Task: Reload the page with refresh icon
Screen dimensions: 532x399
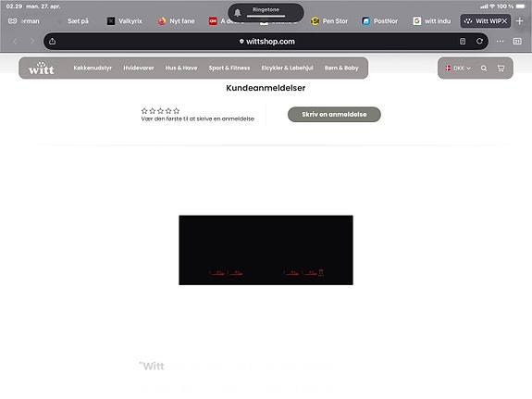Action: coord(479,41)
